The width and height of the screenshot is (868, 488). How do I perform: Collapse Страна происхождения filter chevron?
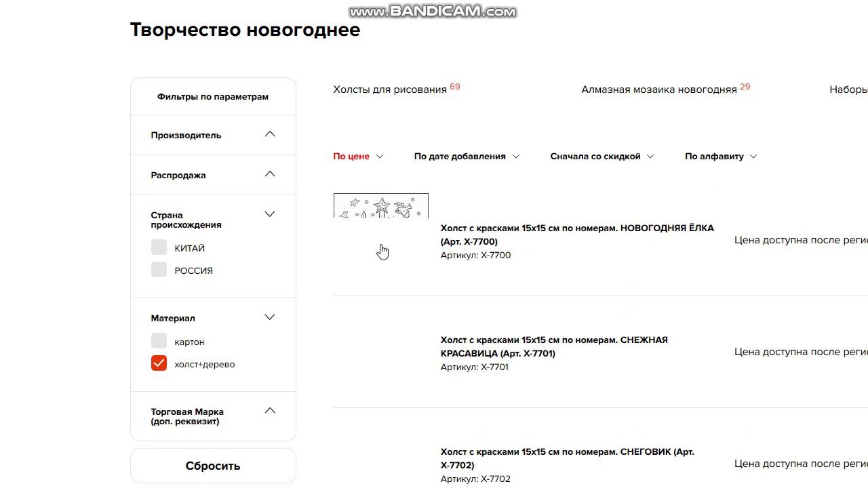pos(270,214)
